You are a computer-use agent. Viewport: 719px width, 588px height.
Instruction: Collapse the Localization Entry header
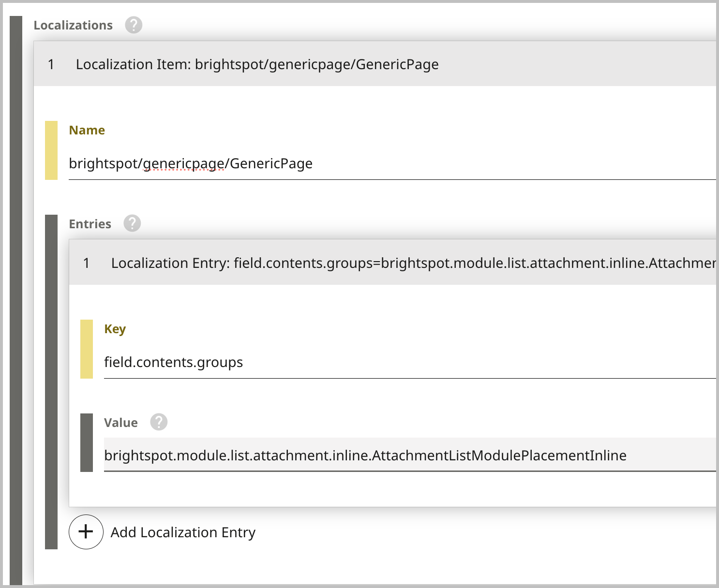[392, 263]
